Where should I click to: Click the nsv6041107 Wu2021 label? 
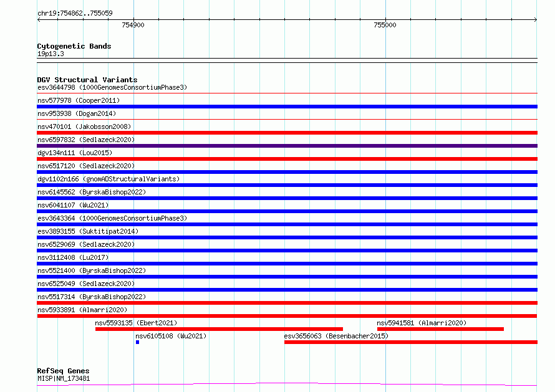[73, 205]
